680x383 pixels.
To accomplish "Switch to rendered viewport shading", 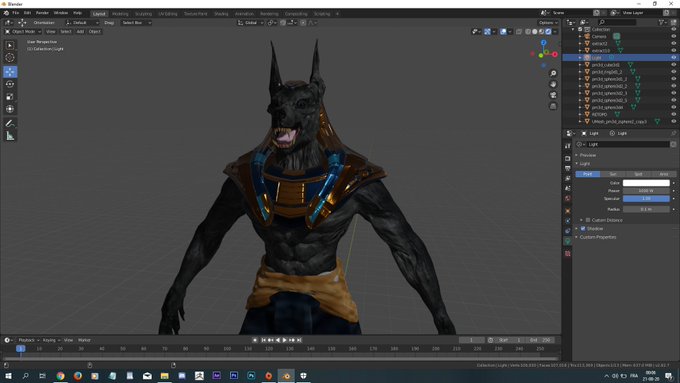I will 549,32.
